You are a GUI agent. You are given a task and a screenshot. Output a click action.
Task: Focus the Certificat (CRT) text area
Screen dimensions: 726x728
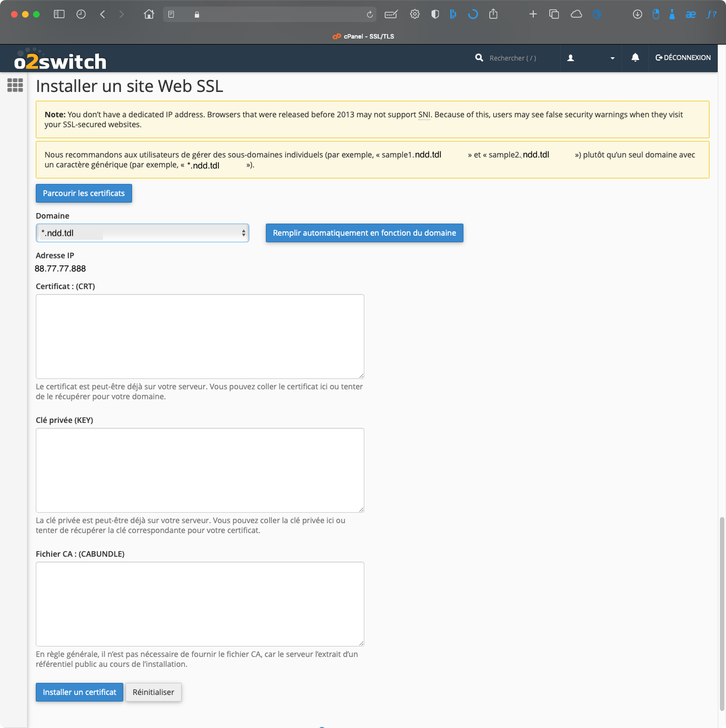click(200, 336)
